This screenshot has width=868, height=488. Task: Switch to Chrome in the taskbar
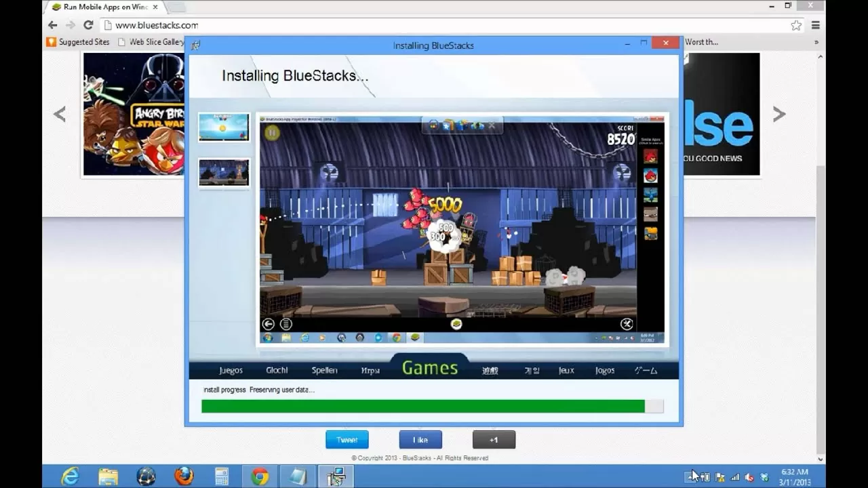coord(260,476)
